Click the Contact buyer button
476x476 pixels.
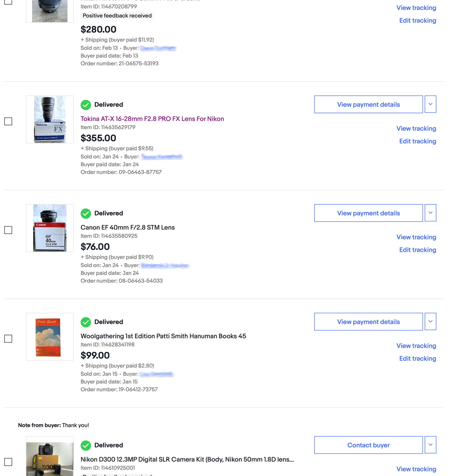[369, 445]
